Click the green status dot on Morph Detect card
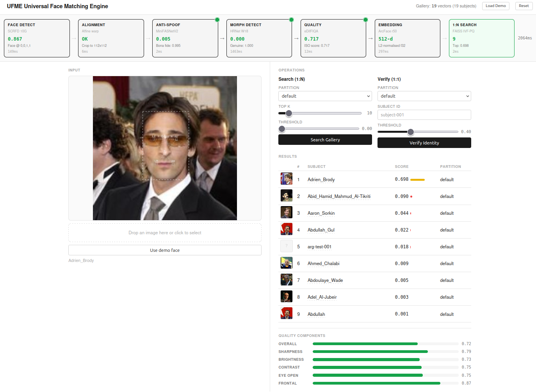The image size is (536, 392). [x=291, y=20]
